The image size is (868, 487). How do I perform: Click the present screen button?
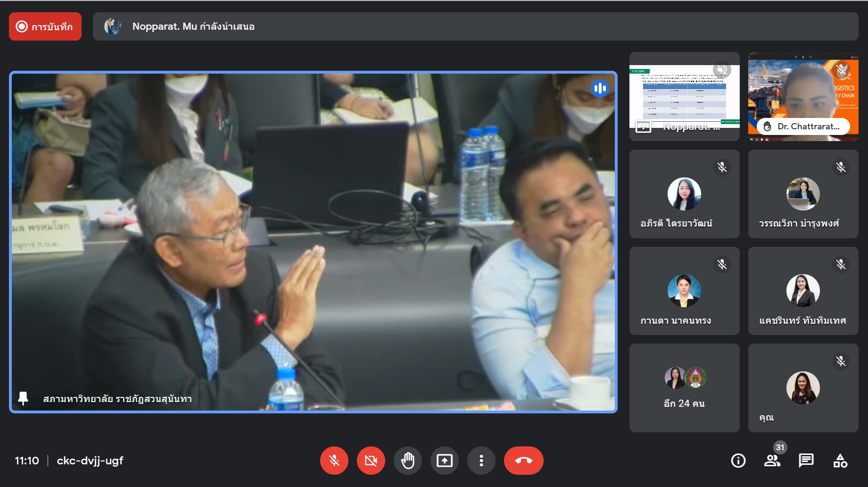[444, 461]
